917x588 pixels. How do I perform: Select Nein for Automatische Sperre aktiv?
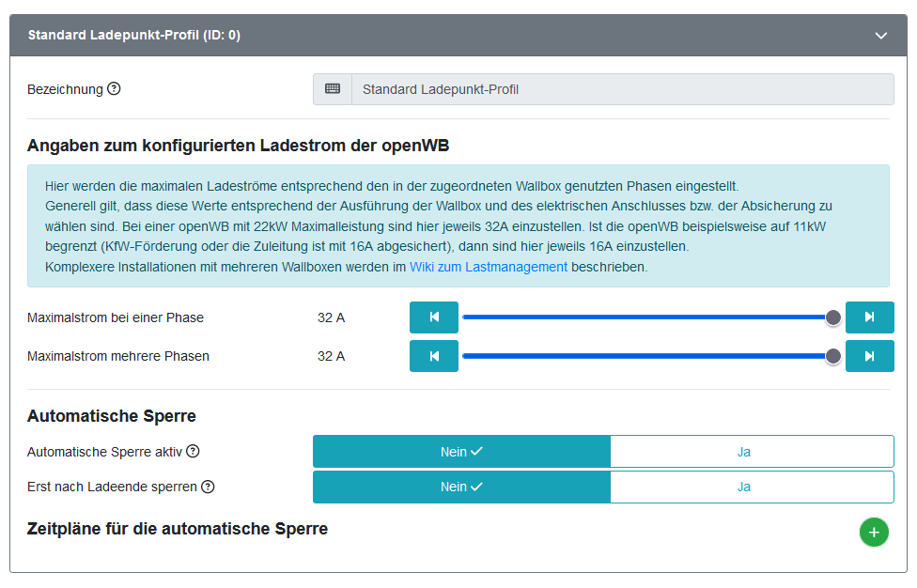click(x=461, y=452)
